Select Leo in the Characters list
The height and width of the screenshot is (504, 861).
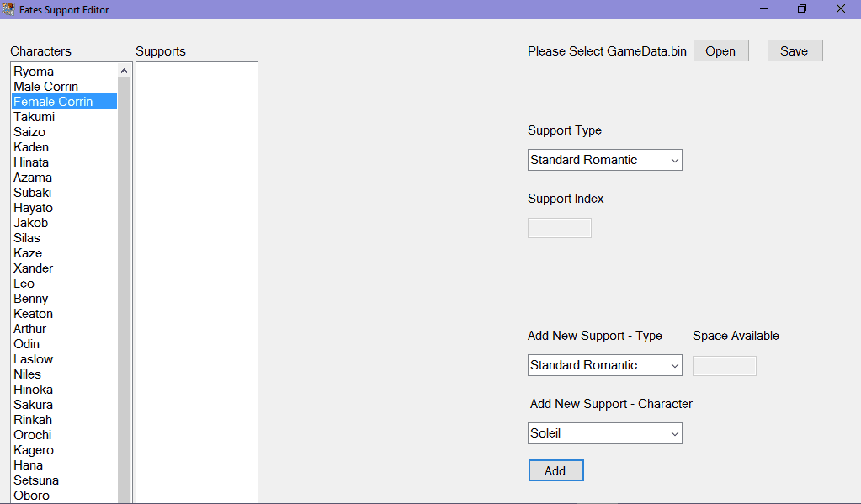64,284
